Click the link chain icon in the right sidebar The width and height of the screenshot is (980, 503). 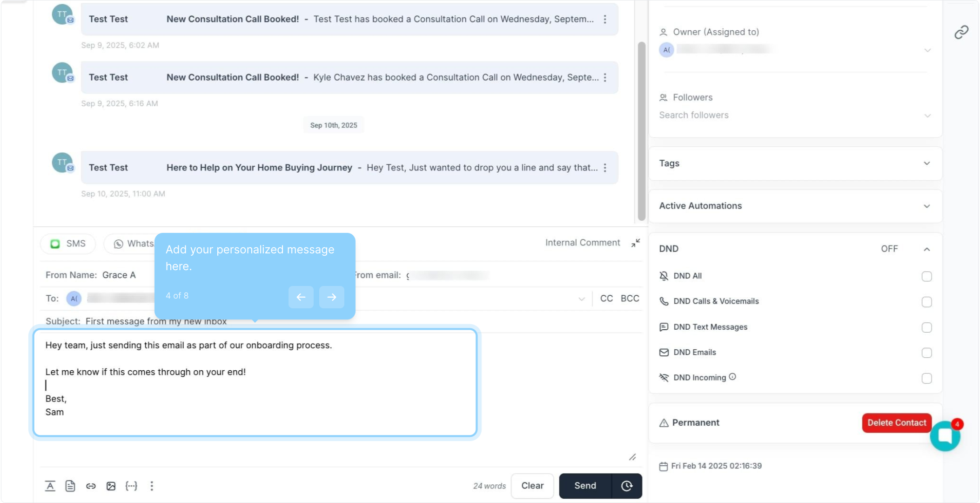click(961, 32)
